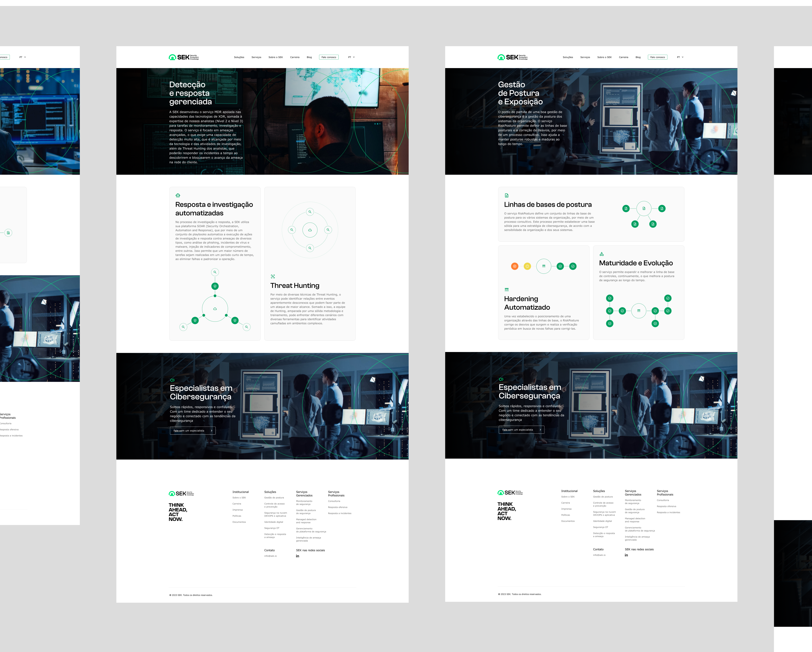Click info@sek.io link in Detecção page footer
812x652 pixels.
pyautogui.click(x=270, y=556)
